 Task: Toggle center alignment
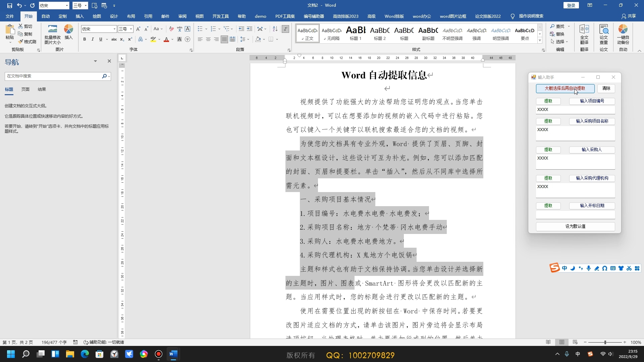(x=208, y=39)
